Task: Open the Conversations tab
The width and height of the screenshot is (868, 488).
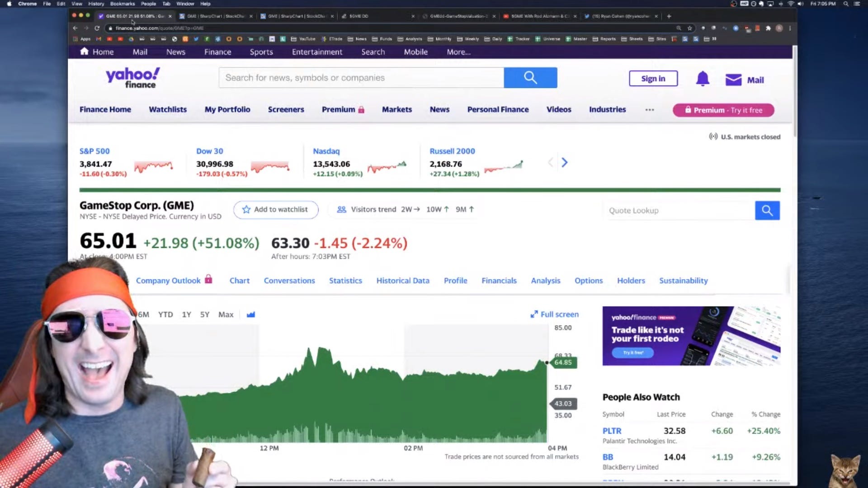Action: pos(289,281)
